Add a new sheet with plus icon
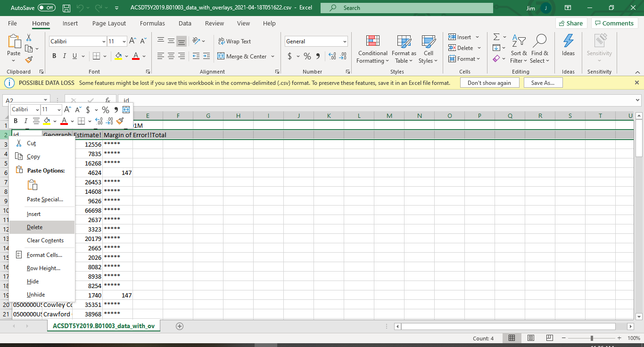This screenshot has width=644, height=347. (x=179, y=326)
